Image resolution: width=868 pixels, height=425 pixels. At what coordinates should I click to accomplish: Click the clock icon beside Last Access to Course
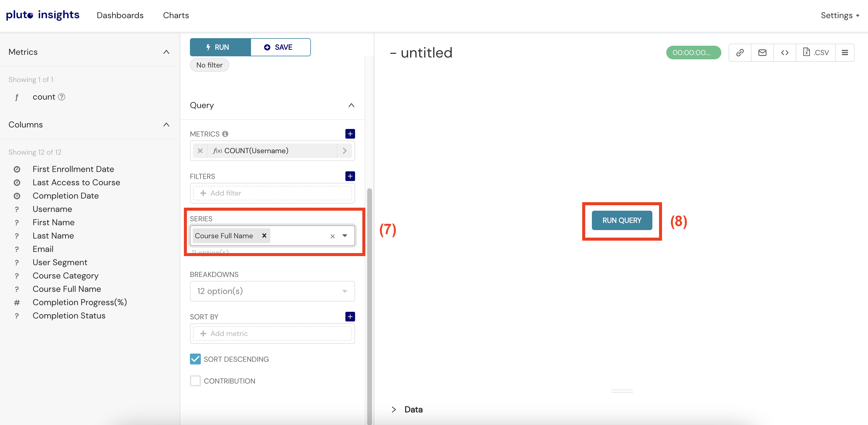pos(17,183)
